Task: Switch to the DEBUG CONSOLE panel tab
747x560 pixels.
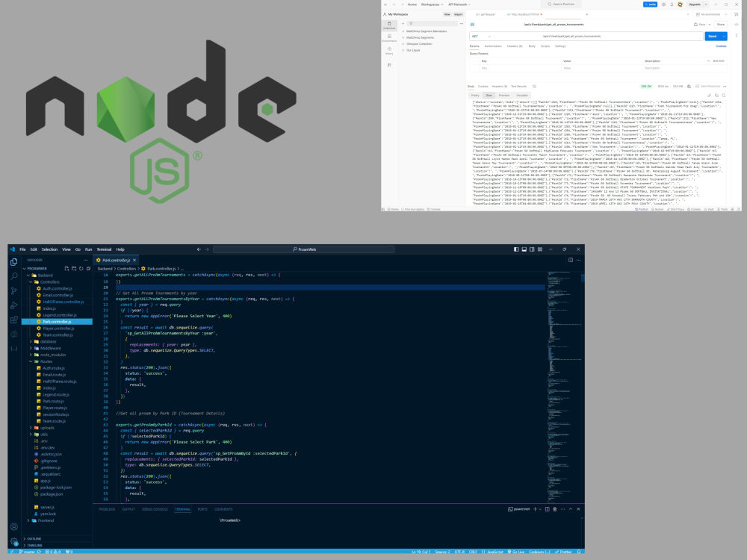Action: (155, 509)
